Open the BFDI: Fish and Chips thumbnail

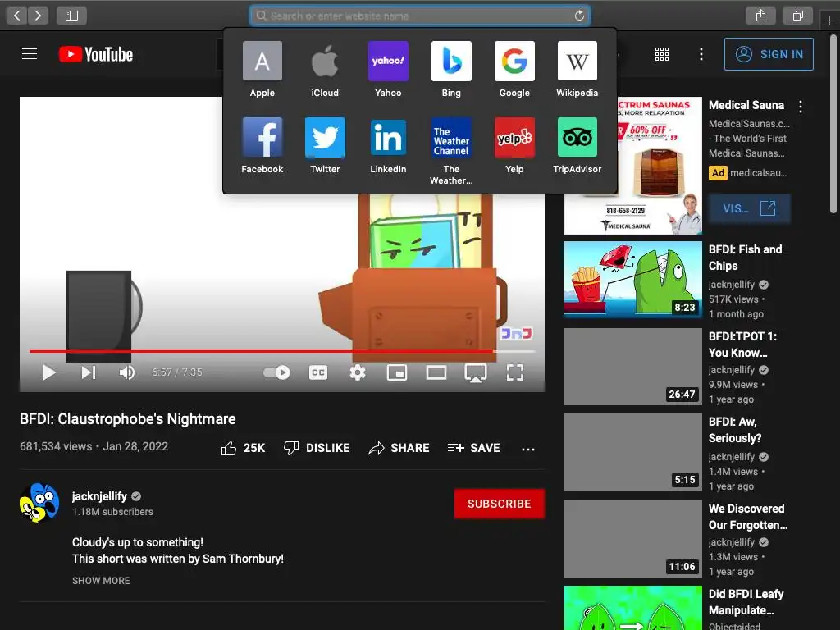pyautogui.click(x=632, y=279)
